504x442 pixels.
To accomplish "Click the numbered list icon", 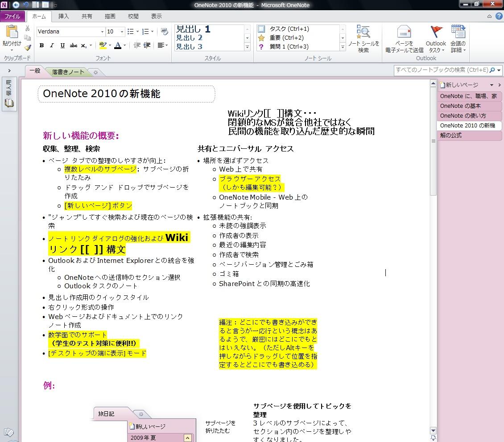I will (145, 32).
